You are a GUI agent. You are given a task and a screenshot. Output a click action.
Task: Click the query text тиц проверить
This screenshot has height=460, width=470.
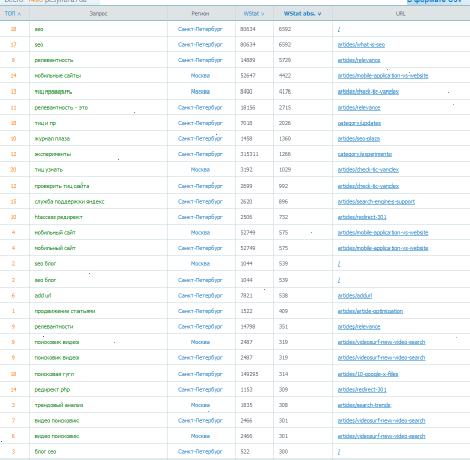[x=53, y=92]
